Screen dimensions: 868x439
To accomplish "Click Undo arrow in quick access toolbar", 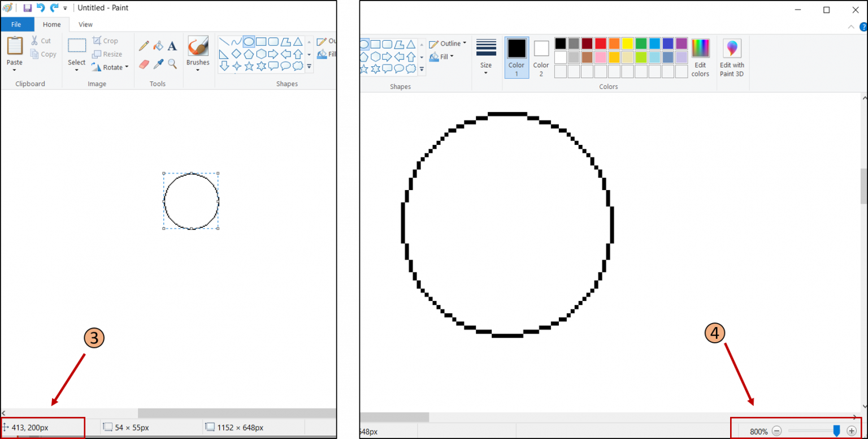I will [x=41, y=8].
